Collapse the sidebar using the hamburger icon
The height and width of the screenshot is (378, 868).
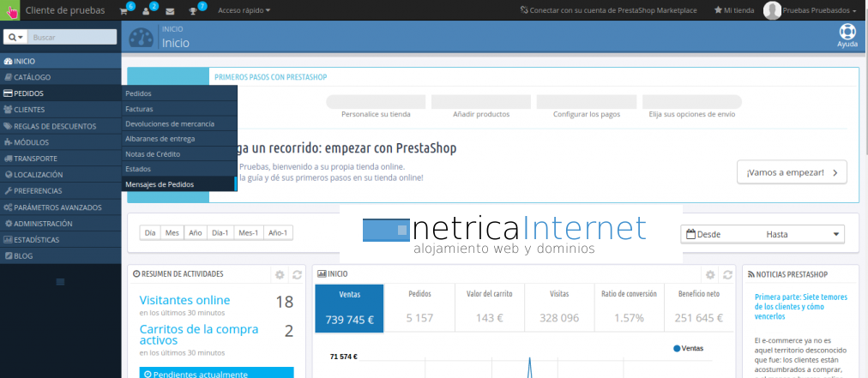[x=60, y=281]
